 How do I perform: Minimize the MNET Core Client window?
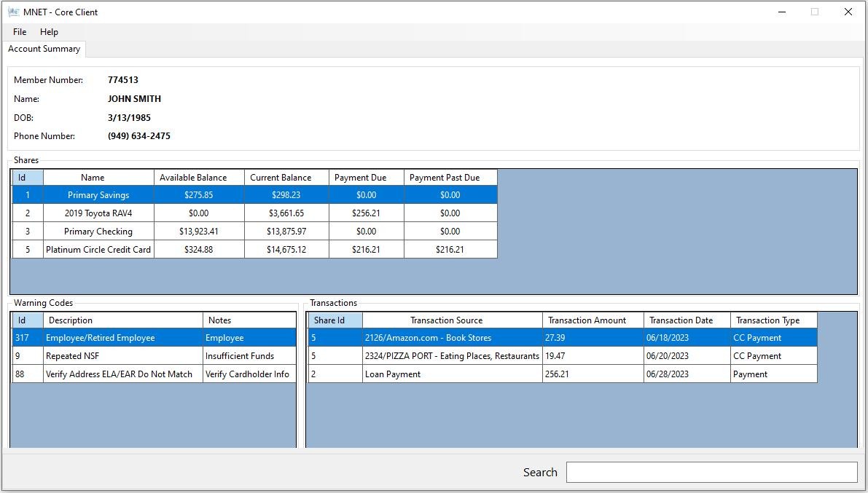tap(782, 12)
